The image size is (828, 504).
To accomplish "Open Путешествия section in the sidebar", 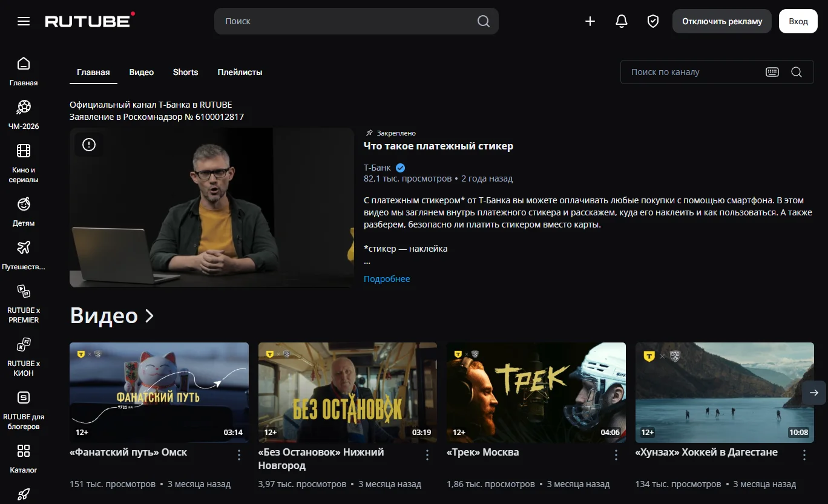I will click(24, 256).
